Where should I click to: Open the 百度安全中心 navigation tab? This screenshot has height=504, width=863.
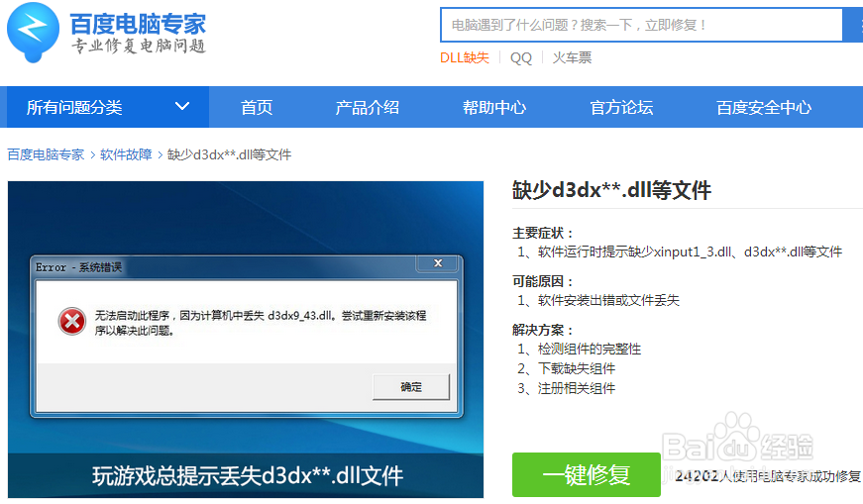point(763,107)
